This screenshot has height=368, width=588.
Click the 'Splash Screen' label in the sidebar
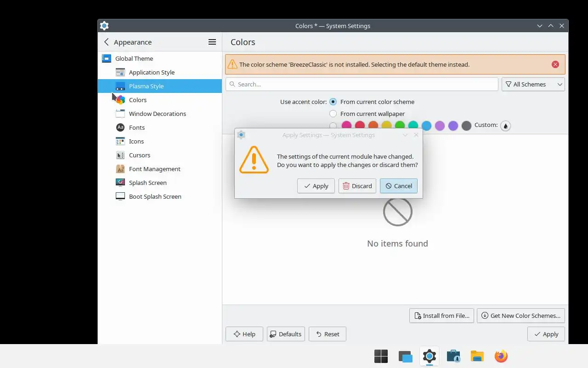click(x=148, y=183)
